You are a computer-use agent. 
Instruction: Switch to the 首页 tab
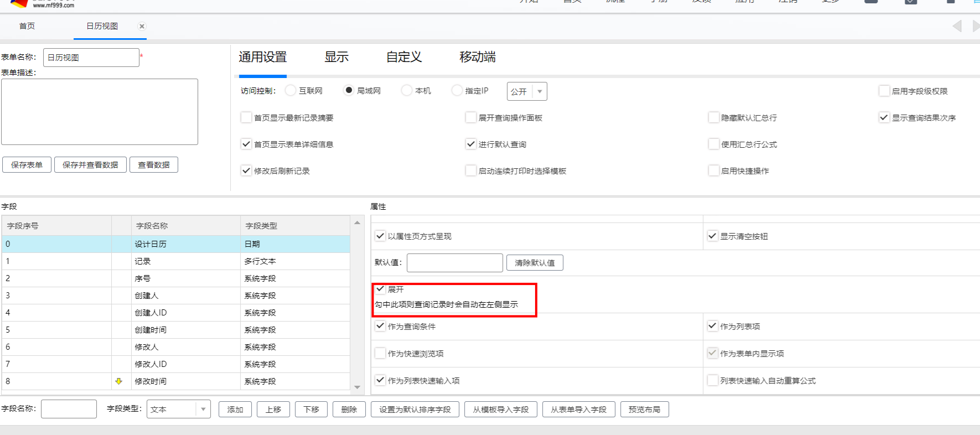(27, 26)
